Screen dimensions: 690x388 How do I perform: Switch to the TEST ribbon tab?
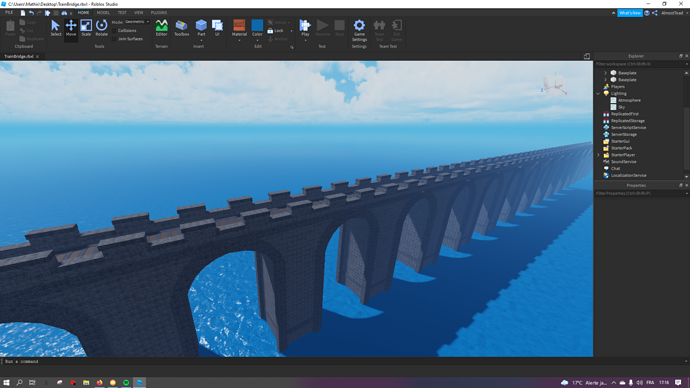point(122,13)
